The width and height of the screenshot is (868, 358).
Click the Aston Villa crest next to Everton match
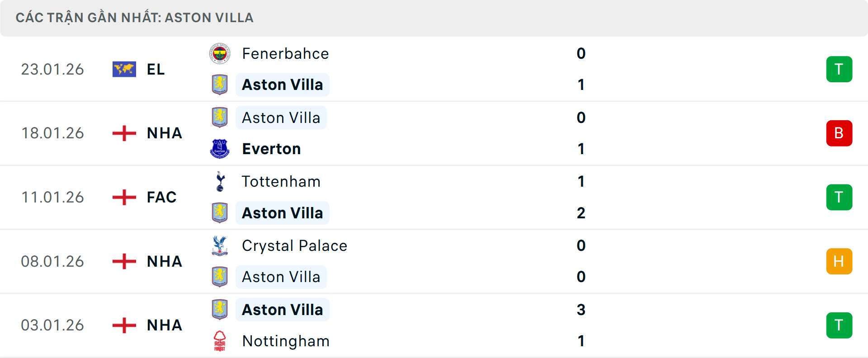pos(220,118)
